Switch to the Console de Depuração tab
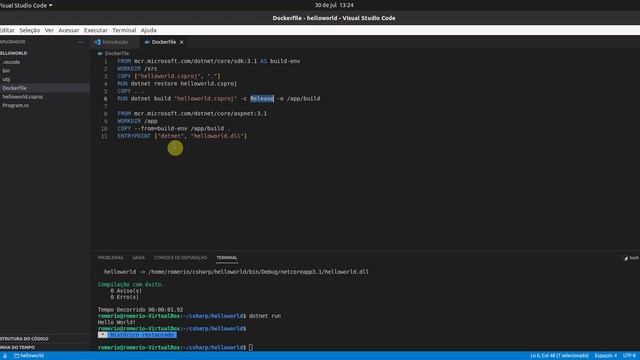 [x=180, y=258]
